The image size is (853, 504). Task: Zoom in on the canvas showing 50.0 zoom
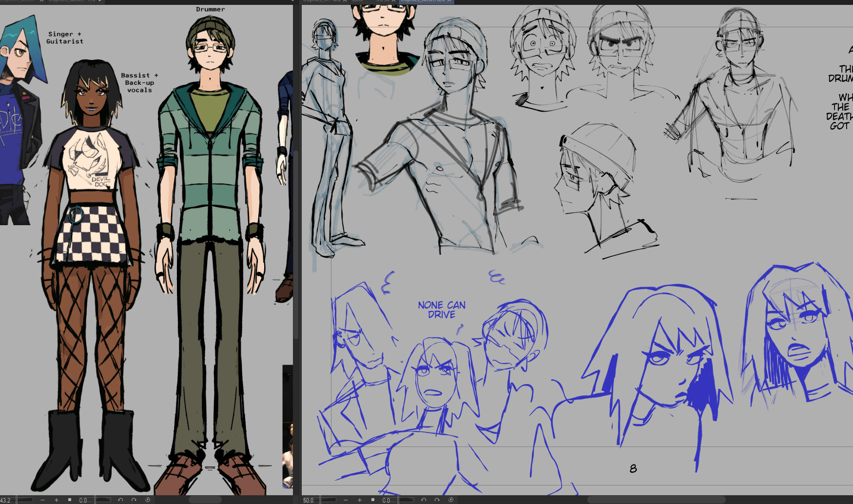click(360, 500)
